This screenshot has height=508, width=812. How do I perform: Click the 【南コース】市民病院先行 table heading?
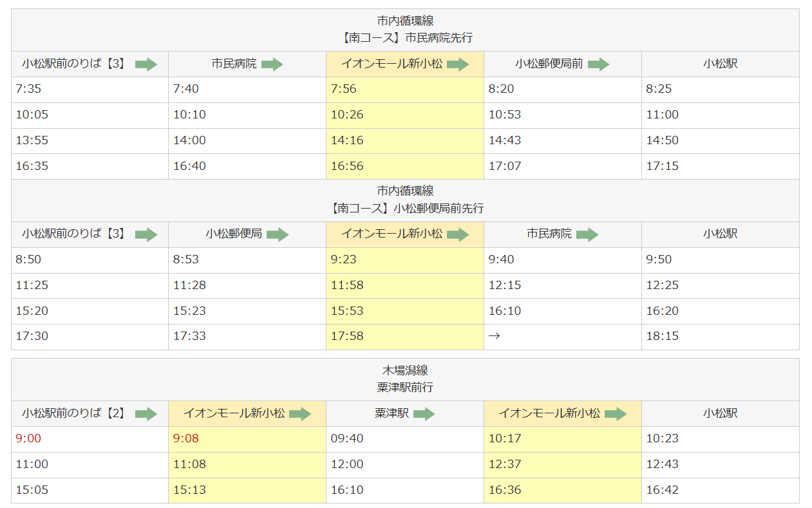[x=405, y=38]
